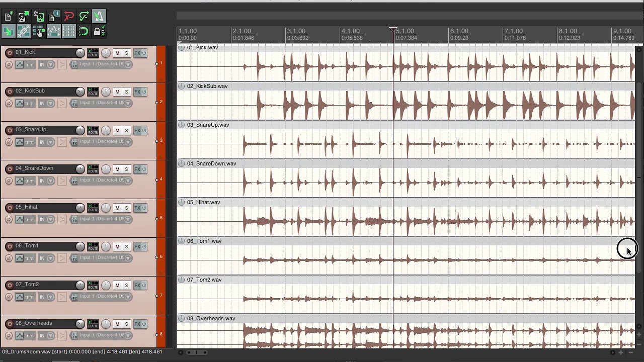
Task: Toggle record monitoring on 05_Hihat track
Action: (x=62, y=219)
